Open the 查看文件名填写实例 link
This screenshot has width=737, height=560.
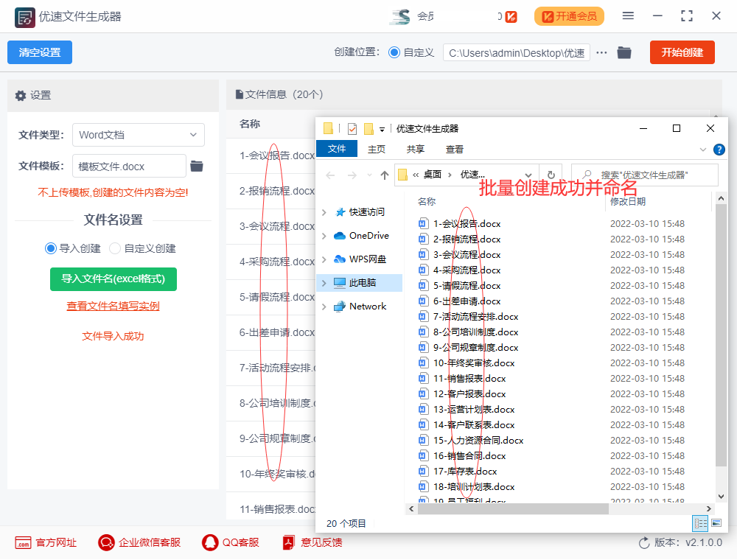[112, 306]
